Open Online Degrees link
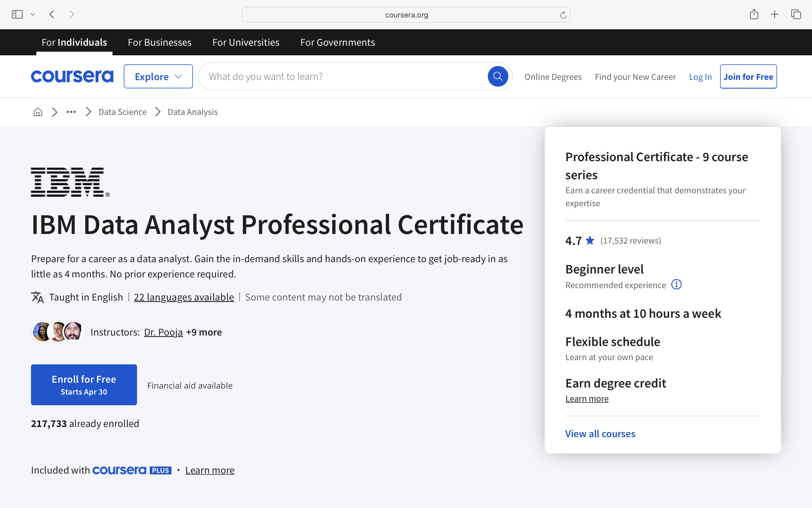 (x=553, y=76)
